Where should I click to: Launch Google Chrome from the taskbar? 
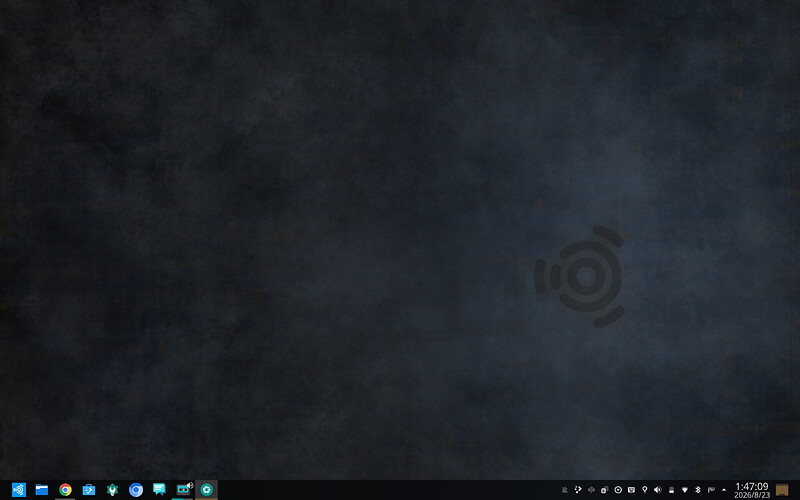point(65,490)
